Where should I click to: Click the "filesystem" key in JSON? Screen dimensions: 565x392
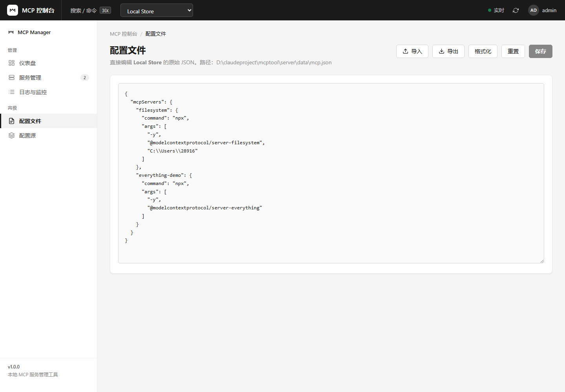tap(153, 110)
